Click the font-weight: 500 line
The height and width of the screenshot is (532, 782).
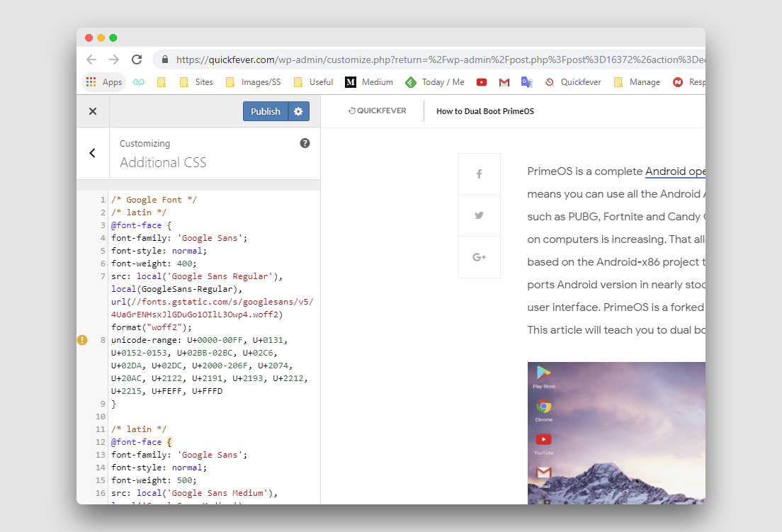tap(154, 481)
